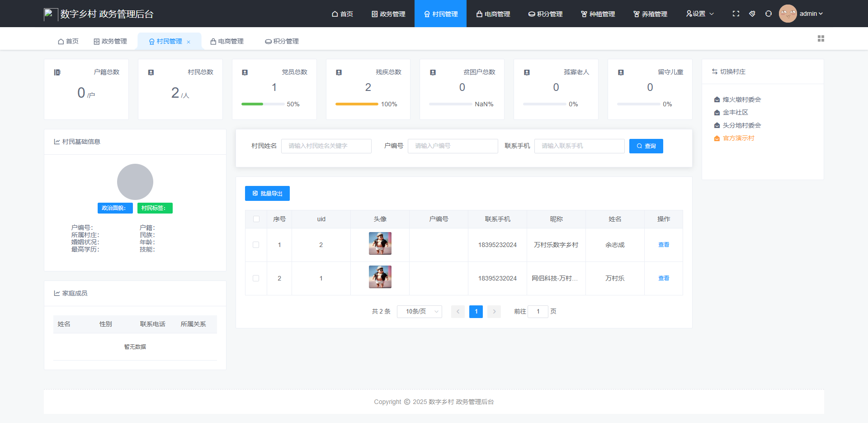Viewport: 868px width, 423px height.
Task: Select 官方演示村 in the village list
Action: (x=738, y=138)
